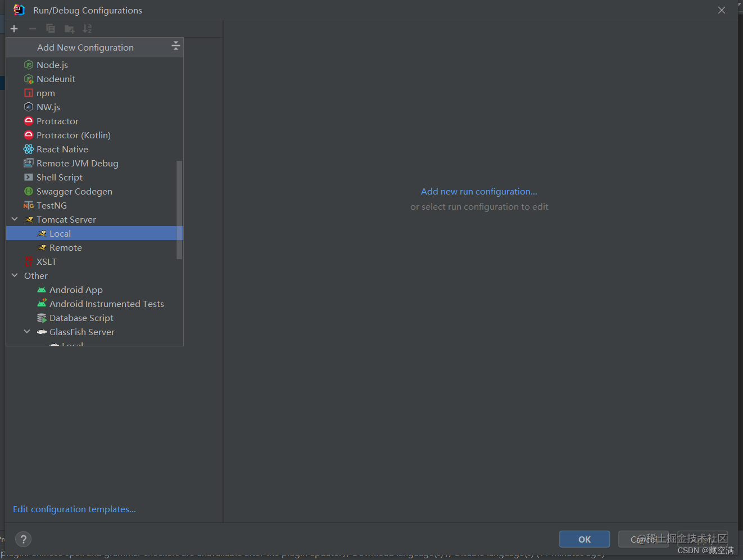Viewport: 743px width, 560px height.
Task: Confirm with the OK button
Action: pyautogui.click(x=585, y=539)
